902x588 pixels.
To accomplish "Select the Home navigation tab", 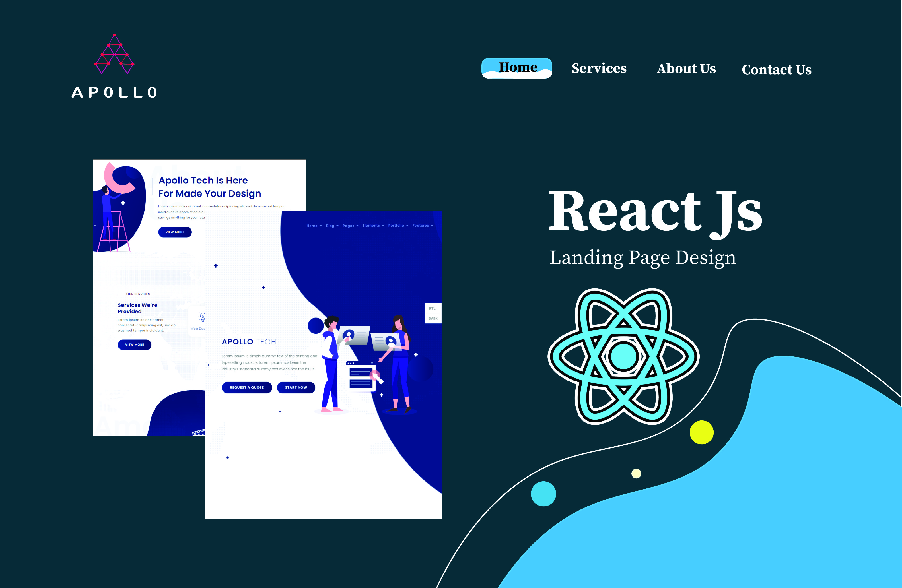I will click(x=517, y=68).
